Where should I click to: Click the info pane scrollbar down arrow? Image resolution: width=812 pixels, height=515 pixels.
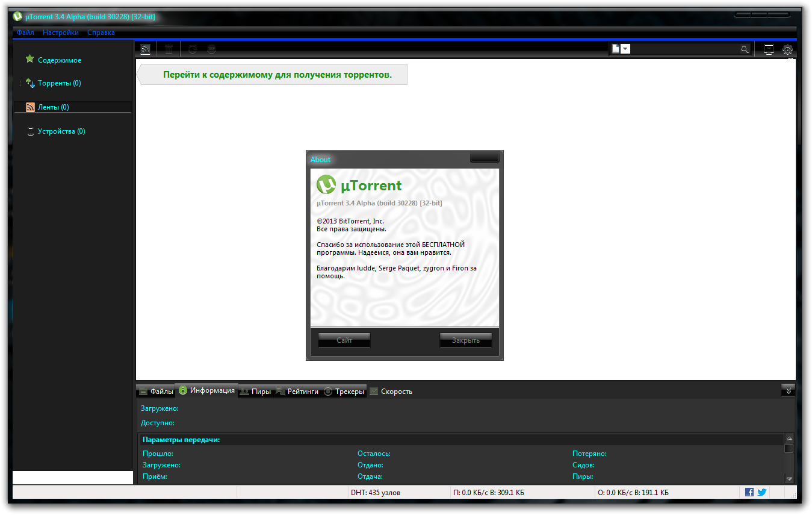[789, 478]
